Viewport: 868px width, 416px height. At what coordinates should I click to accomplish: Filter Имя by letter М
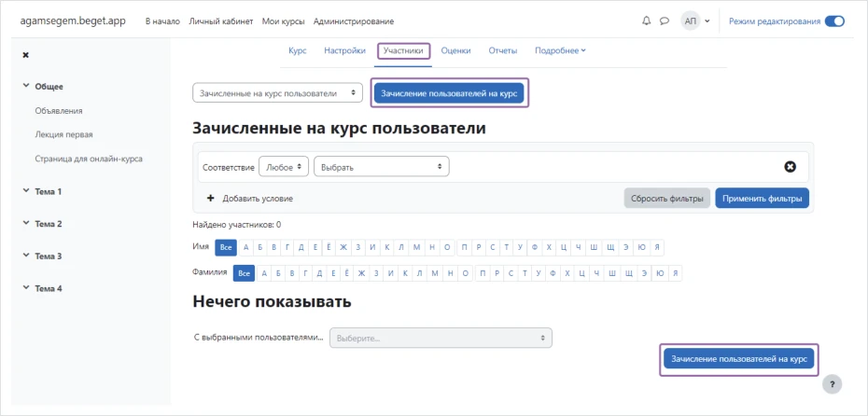[x=417, y=248]
